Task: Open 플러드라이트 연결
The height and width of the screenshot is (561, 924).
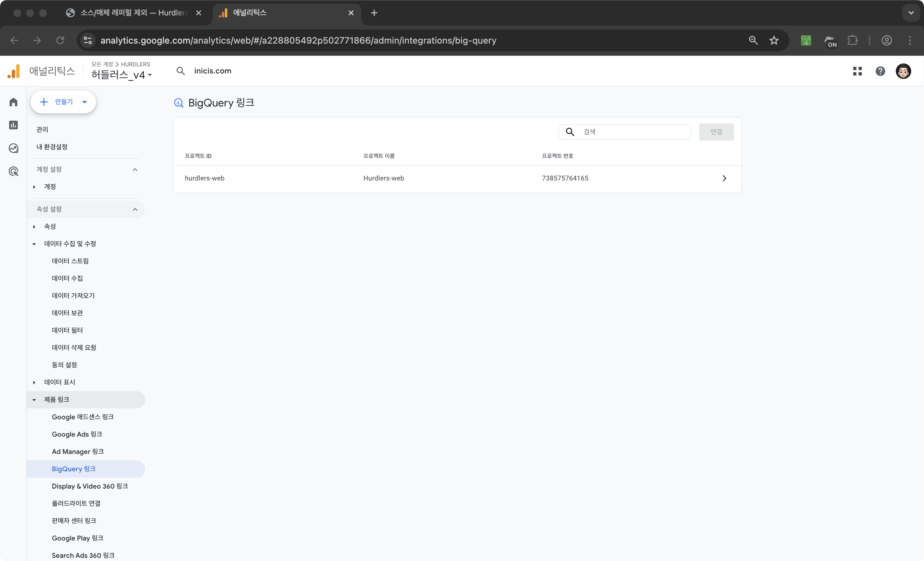Action: 76,503
